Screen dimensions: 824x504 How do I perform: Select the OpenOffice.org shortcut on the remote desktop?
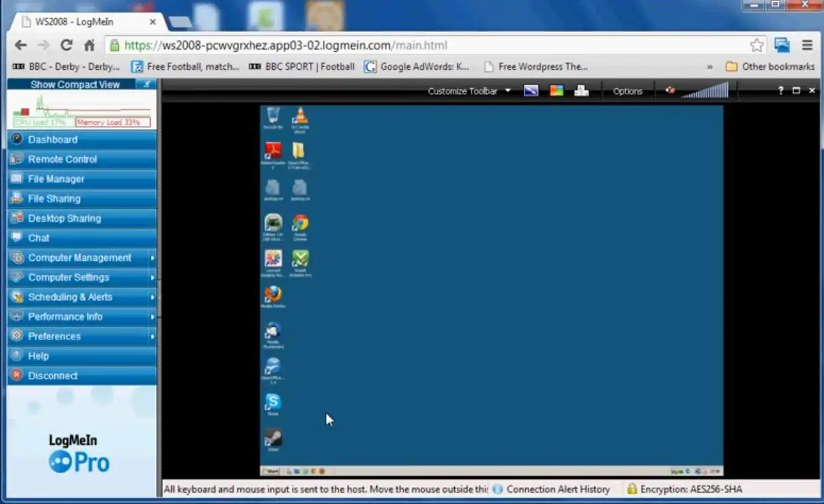273,370
